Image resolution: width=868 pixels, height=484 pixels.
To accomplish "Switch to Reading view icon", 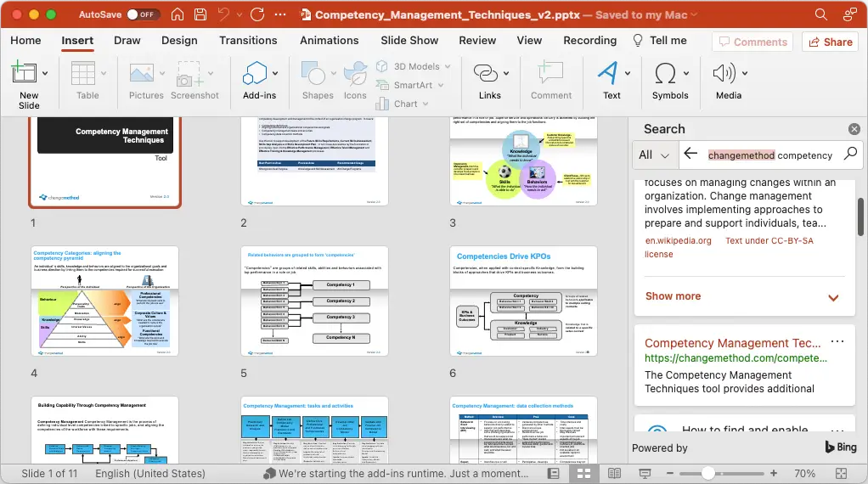I will click(614, 474).
